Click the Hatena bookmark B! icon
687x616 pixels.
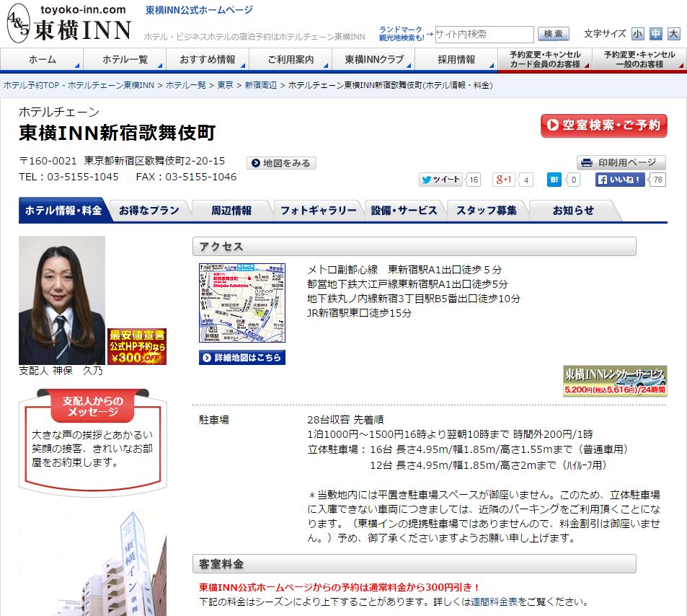click(554, 180)
